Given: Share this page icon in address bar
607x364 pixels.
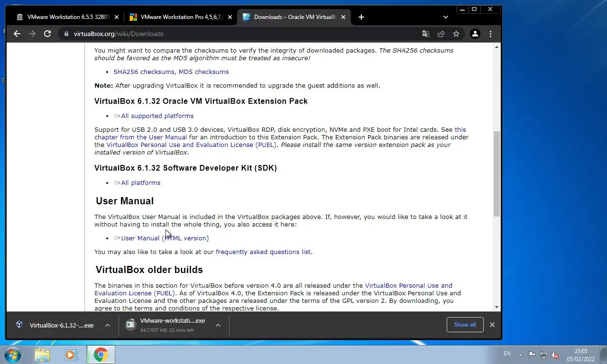Looking at the screenshot, I should pyautogui.click(x=441, y=34).
